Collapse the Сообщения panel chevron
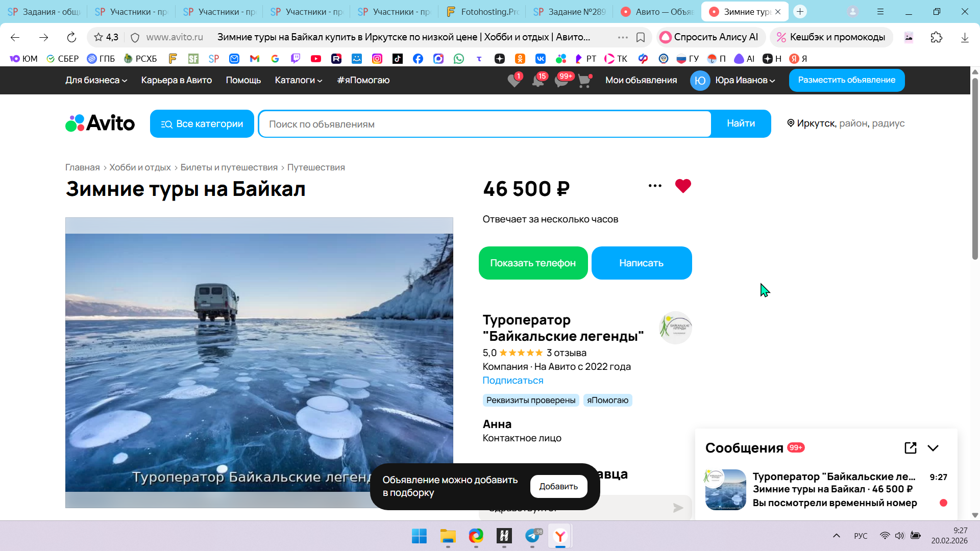Screen dimensions: 980x551 click(x=933, y=448)
